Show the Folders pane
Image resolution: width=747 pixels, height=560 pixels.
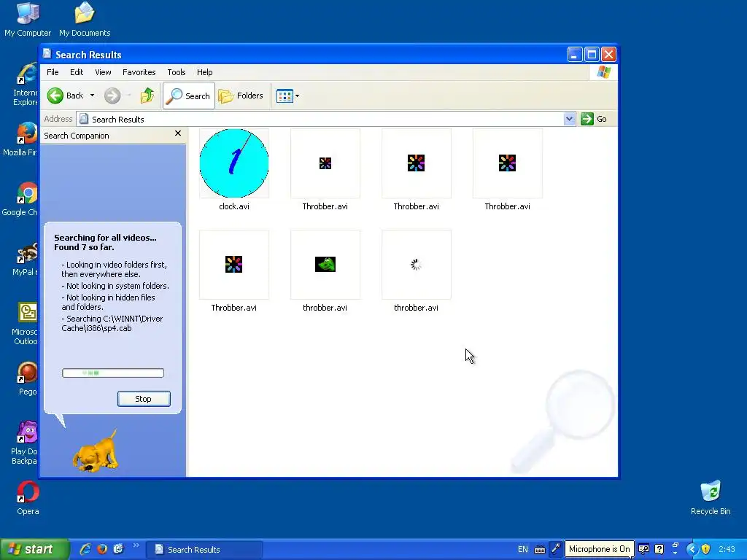pyautogui.click(x=241, y=96)
